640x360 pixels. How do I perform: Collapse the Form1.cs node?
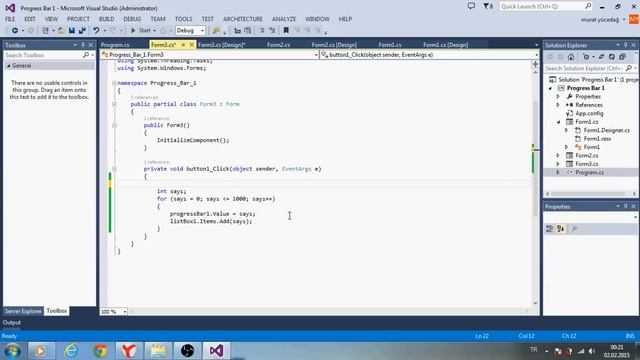558,122
